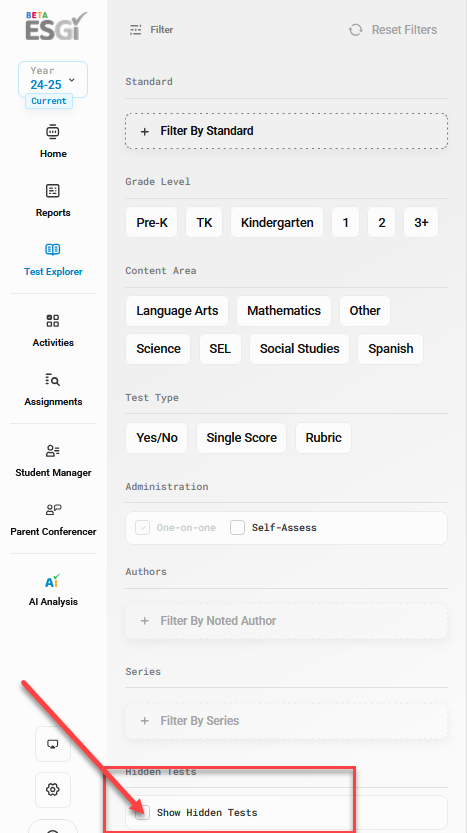467x833 pixels.
Task: Open the Assignments search icon
Action: click(53, 379)
